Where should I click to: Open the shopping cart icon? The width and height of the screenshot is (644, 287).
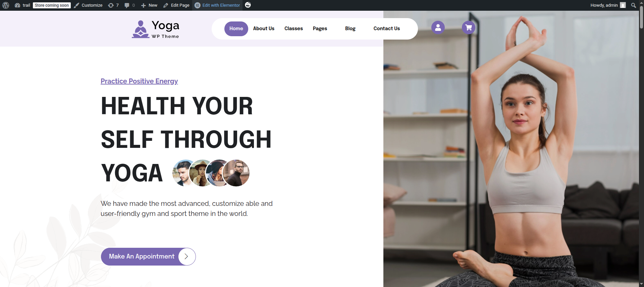(469, 27)
